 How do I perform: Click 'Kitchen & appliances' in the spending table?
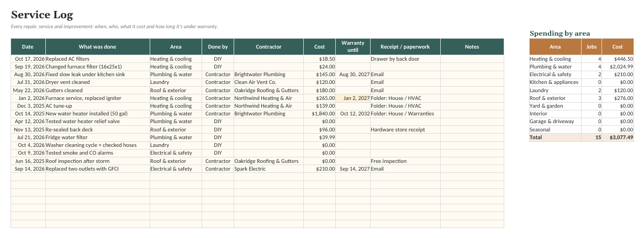(x=555, y=82)
